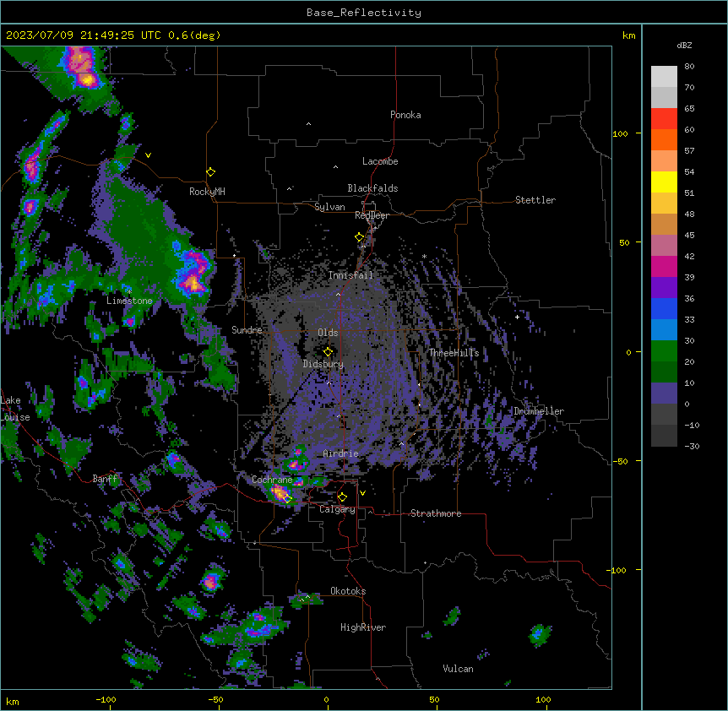Image resolution: width=728 pixels, height=711 pixels.
Task: Click the white asterisk marker above Limestone
Action: (129, 291)
